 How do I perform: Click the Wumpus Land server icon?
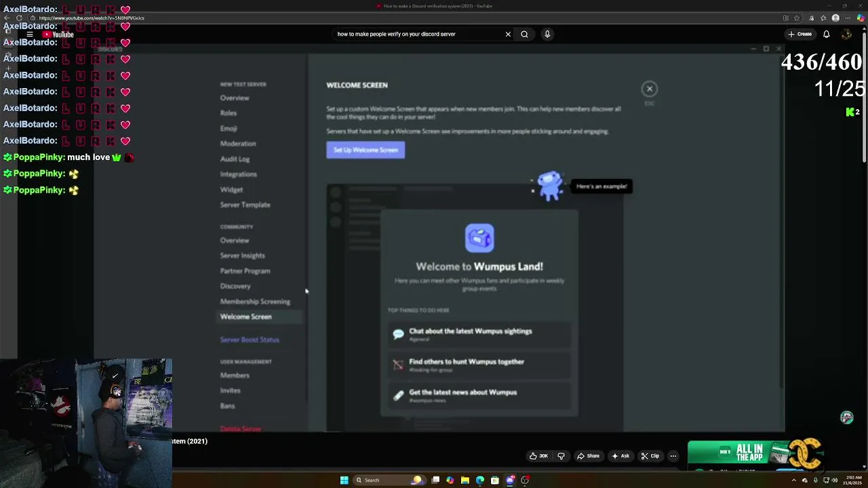click(x=479, y=238)
